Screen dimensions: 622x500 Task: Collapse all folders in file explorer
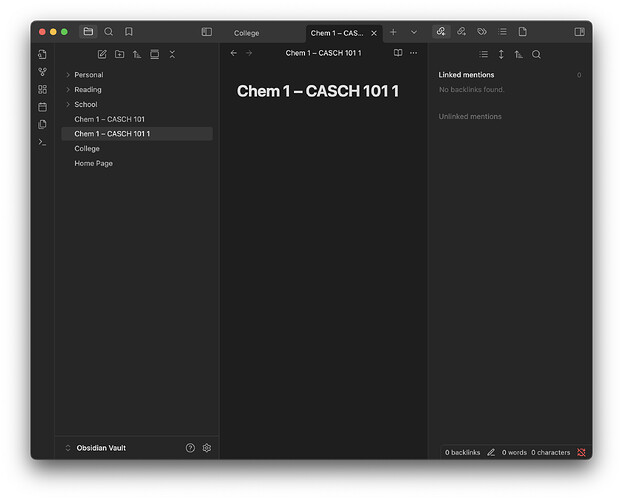tap(172, 54)
